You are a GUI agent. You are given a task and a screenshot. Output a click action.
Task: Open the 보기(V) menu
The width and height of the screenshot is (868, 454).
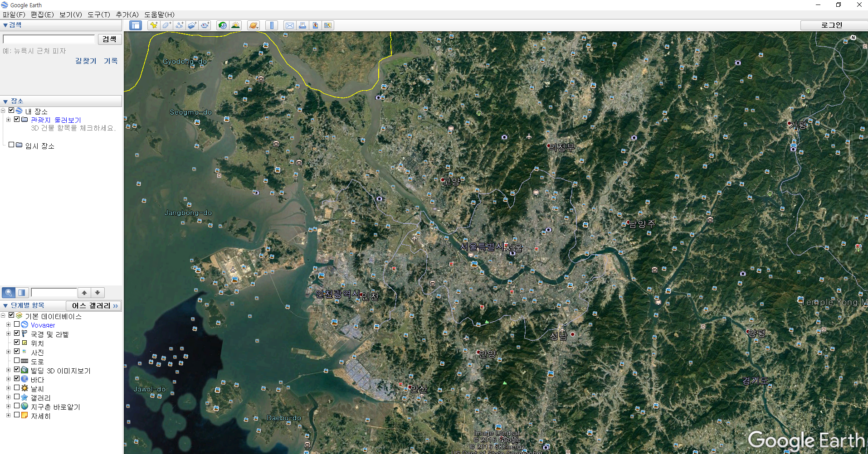pyautogui.click(x=71, y=14)
